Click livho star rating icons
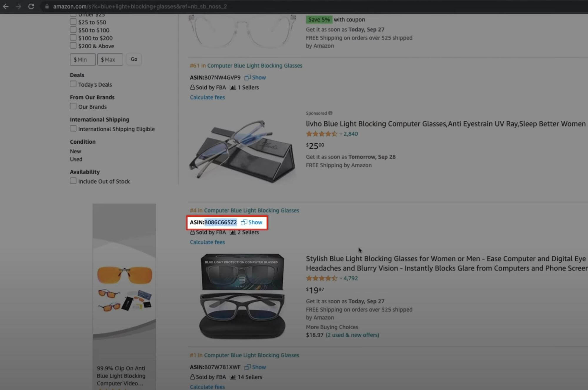 click(322, 134)
